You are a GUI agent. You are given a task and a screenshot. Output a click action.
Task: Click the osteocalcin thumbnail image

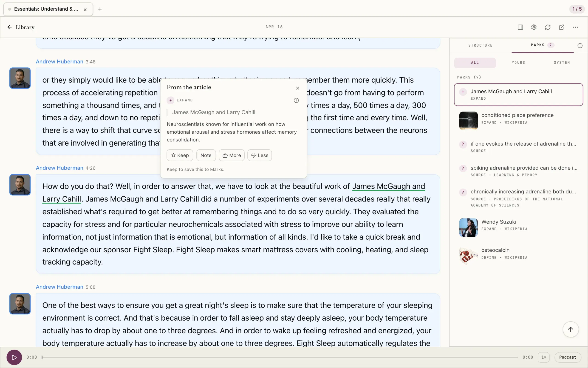tap(469, 256)
